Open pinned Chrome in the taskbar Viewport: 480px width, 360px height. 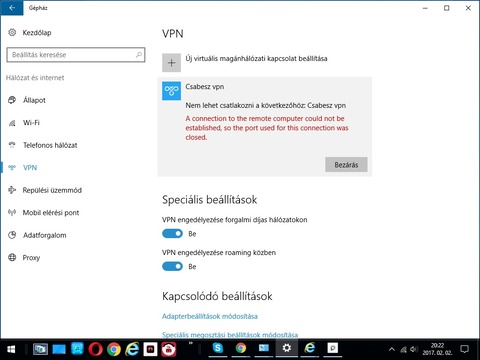[114, 349]
